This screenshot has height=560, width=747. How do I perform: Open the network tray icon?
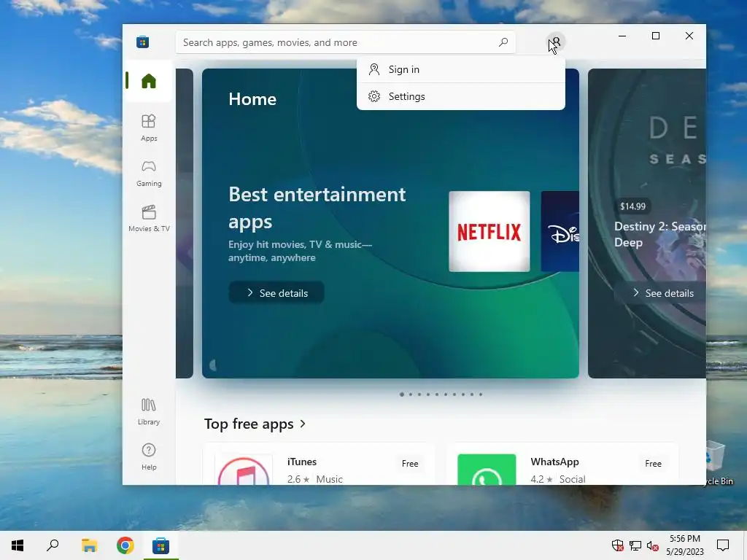click(635, 545)
